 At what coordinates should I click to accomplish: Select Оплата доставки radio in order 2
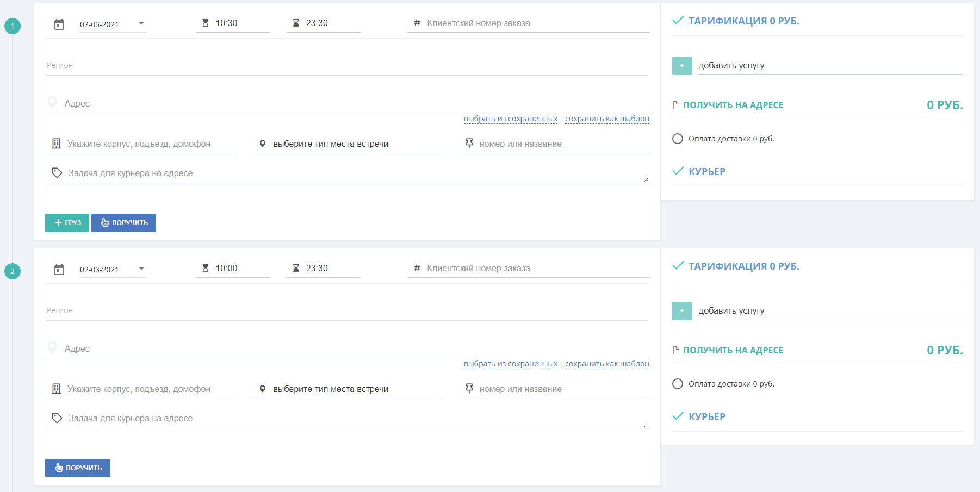coord(678,384)
